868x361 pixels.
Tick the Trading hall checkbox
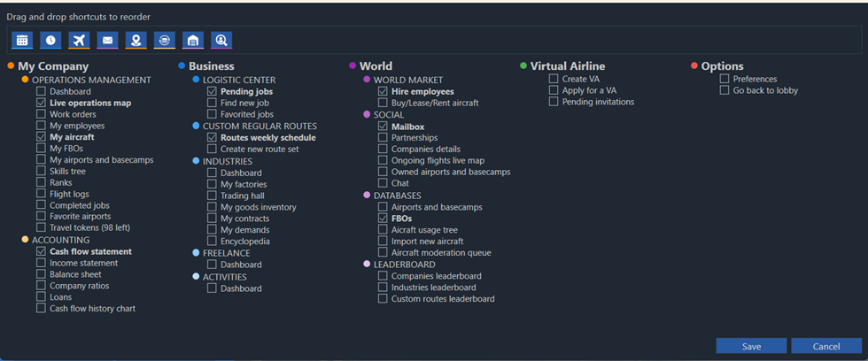(213, 196)
